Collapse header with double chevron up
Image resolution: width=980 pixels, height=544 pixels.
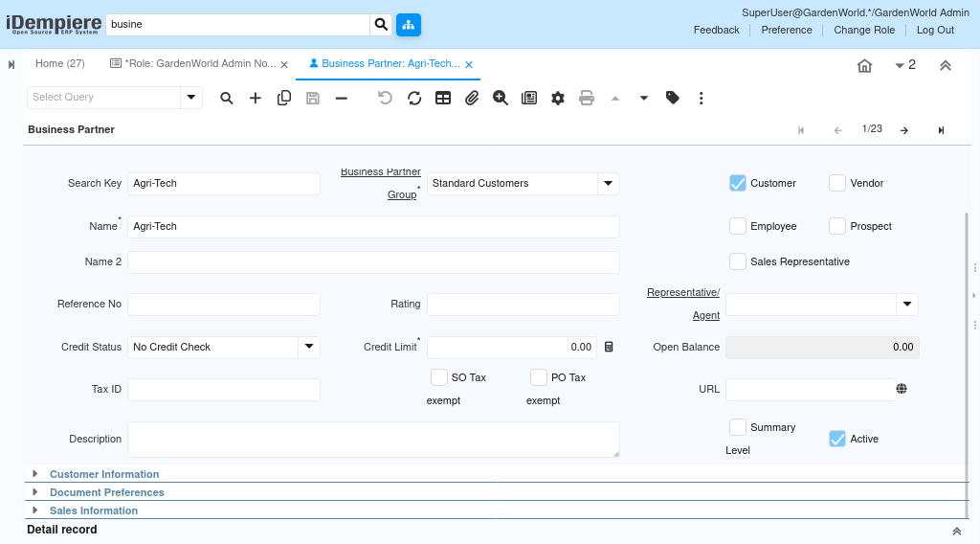coord(946,66)
